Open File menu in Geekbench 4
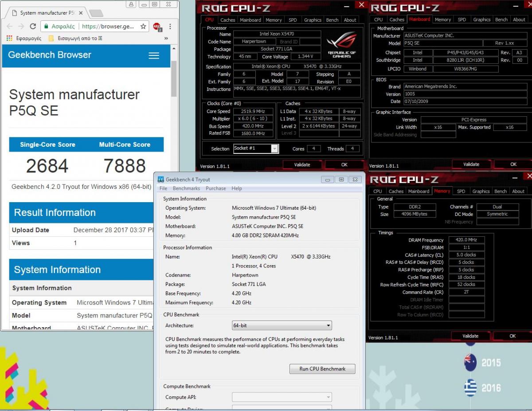The image size is (532, 411). (163, 188)
